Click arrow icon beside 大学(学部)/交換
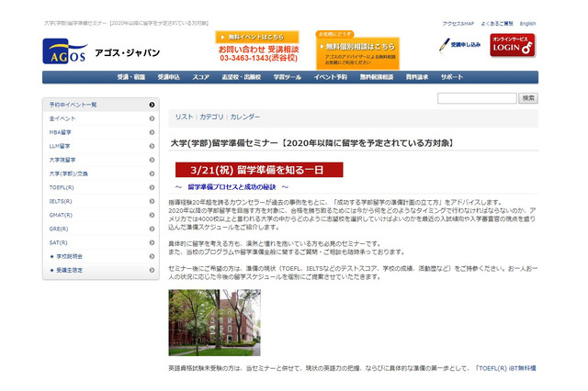This screenshot has height=391, width=588. click(x=152, y=173)
